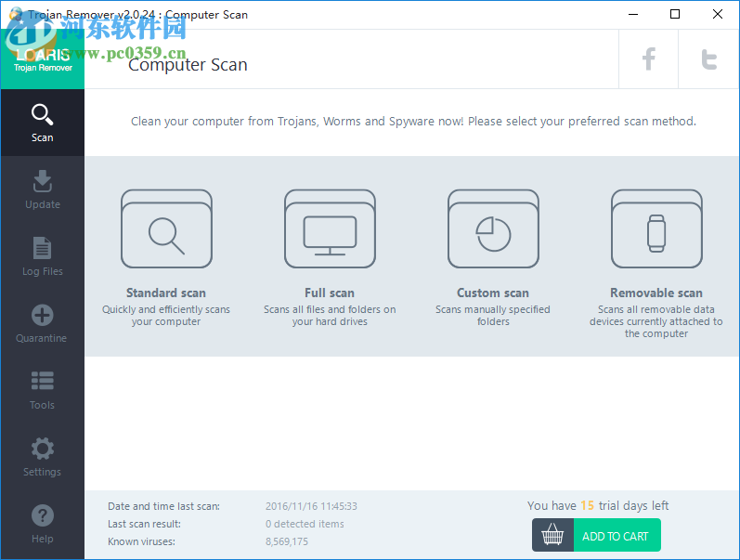Click the Scan label in sidebar
The image size is (740, 560).
[43, 137]
